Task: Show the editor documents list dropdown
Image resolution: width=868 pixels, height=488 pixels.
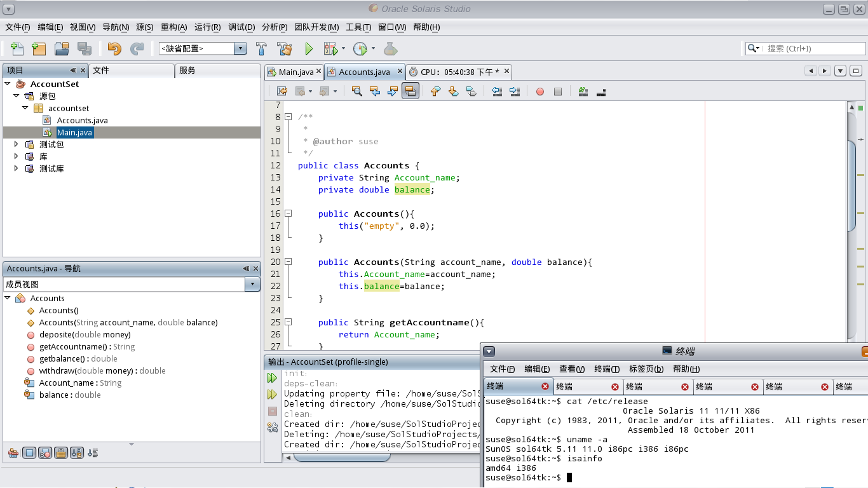Action: 840,71
